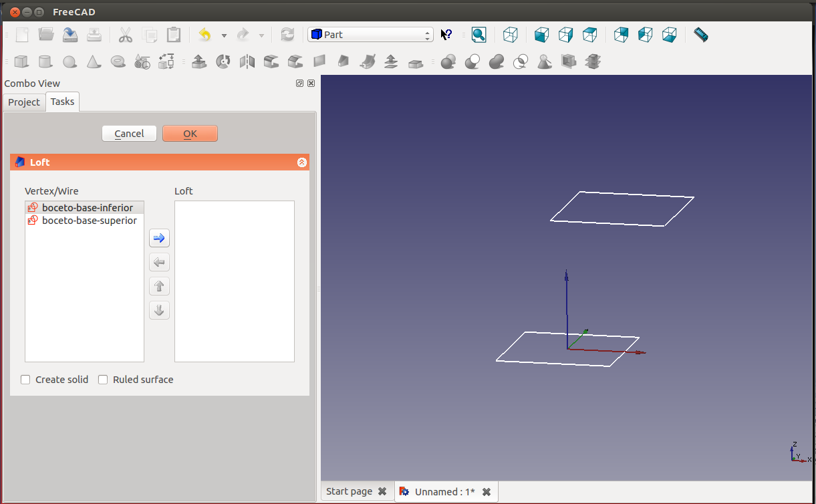Activate the What's This help cursor
The width and height of the screenshot is (816, 504).
(446, 35)
